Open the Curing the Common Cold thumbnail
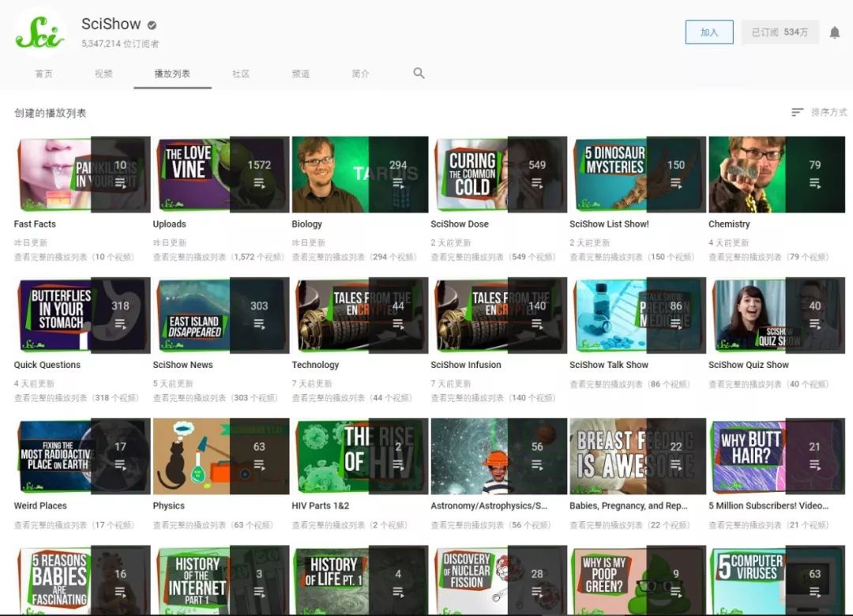Viewport: 853px width, 616px height. 499,174
